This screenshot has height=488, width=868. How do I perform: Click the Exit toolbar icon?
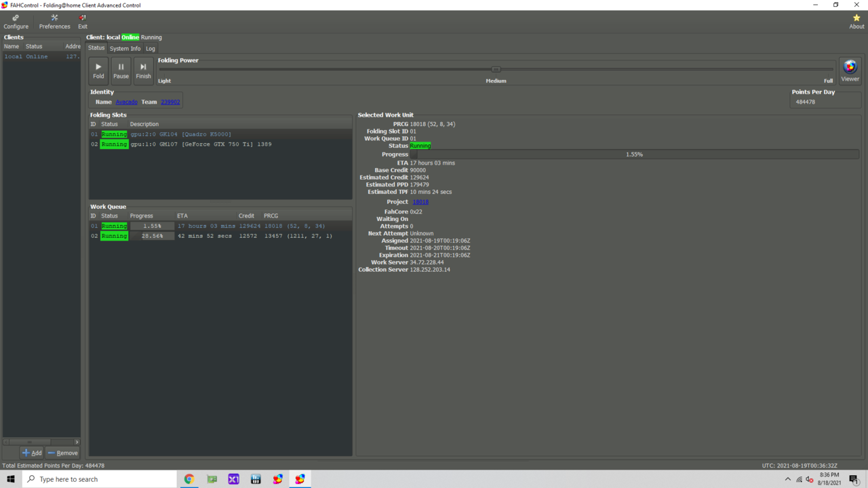tap(83, 22)
